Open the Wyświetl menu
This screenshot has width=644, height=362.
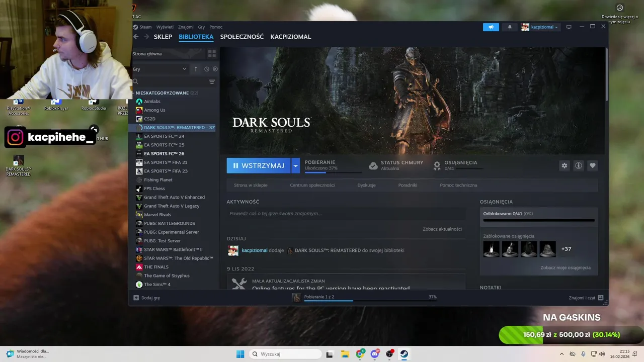(x=165, y=27)
